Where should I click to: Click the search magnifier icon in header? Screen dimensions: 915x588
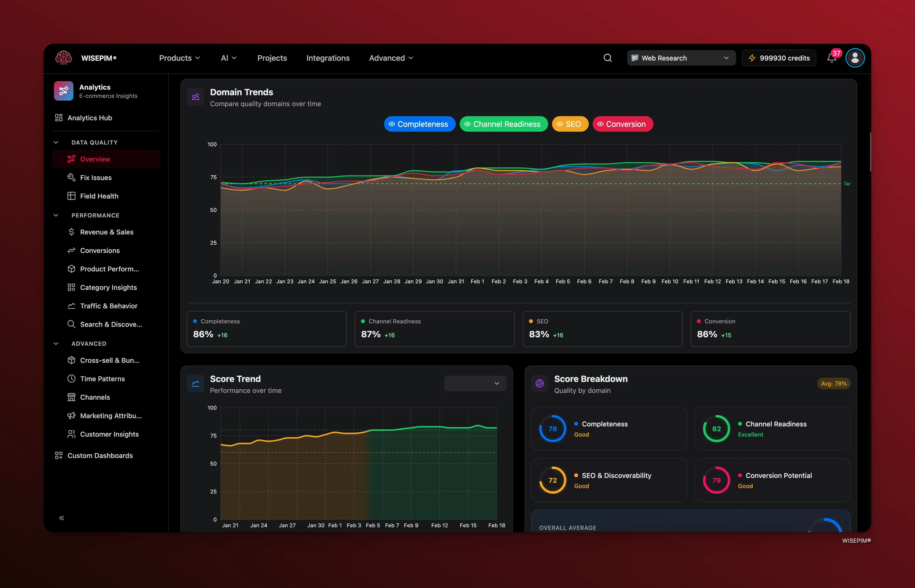(x=607, y=58)
